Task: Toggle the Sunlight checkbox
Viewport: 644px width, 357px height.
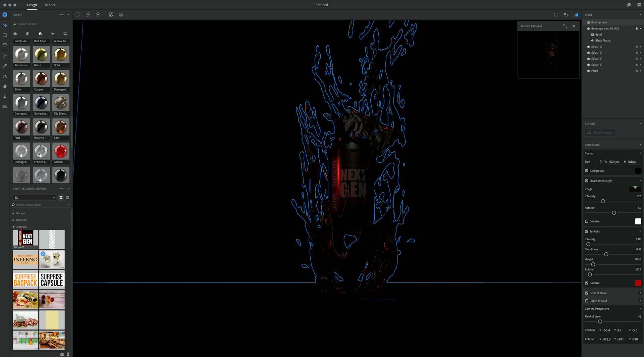Action: click(587, 232)
